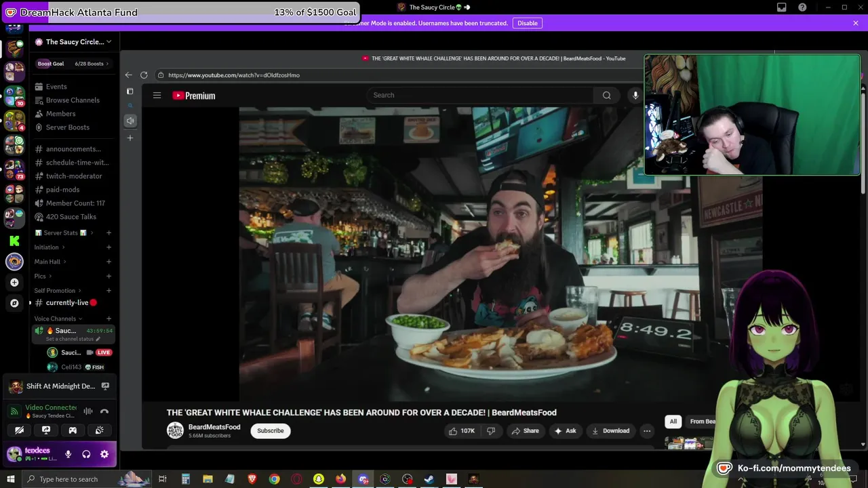The width and height of the screenshot is (868, 488).
Task: Stop streaming Shift At Midnight icon
Action: pos(105,386)
